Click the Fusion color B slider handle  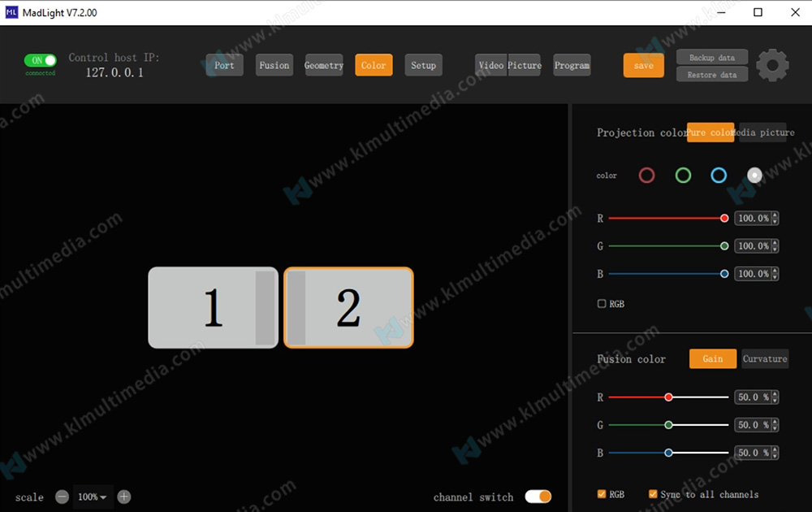668,453
